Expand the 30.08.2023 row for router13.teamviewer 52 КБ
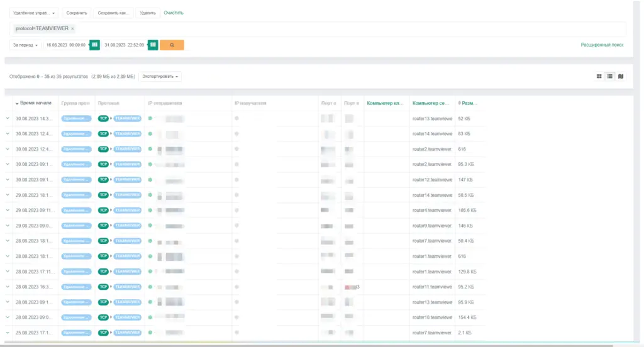644x347 pixels. click(x=8, y=118)
